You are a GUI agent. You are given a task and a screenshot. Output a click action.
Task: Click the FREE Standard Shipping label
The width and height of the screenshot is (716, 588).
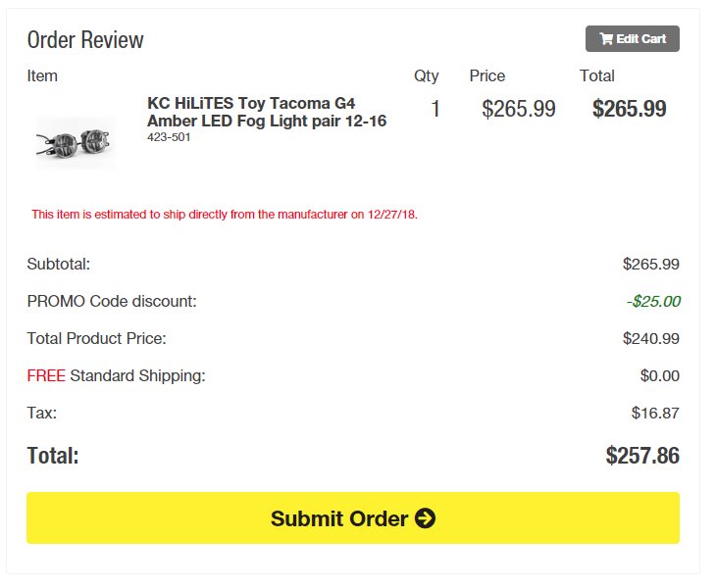(x=117, y=376)
